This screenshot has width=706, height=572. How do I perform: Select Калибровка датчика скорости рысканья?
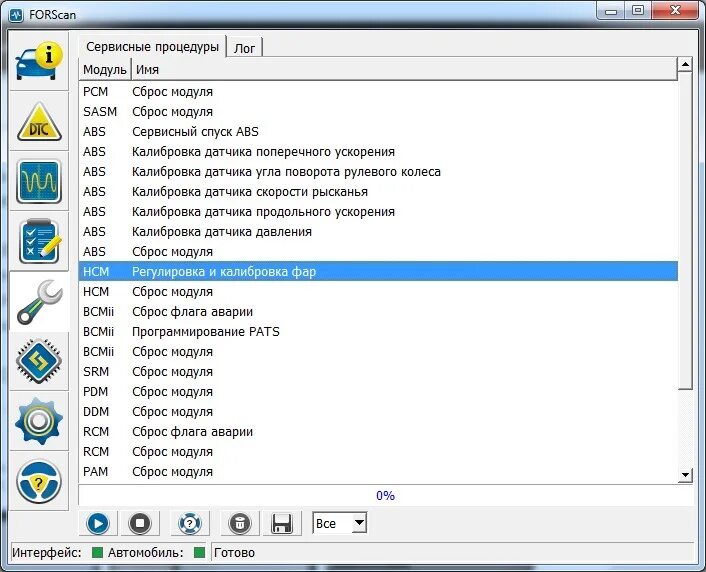tap(378, 191)
